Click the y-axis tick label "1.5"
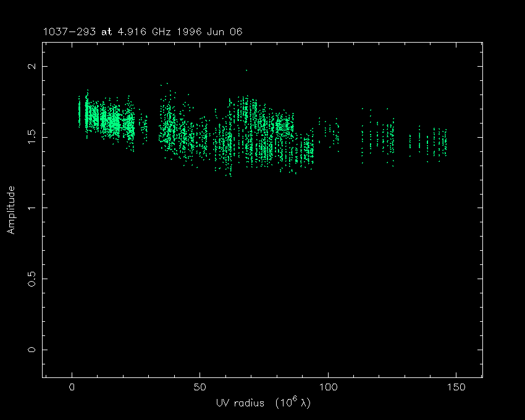The height and width of the screenshot is (420, 525). 35,137
